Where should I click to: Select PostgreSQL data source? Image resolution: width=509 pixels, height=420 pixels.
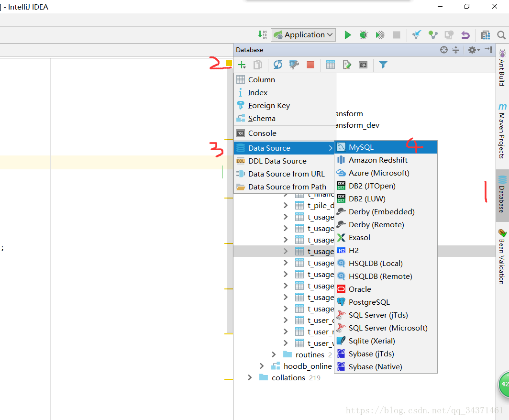(386, 302)
